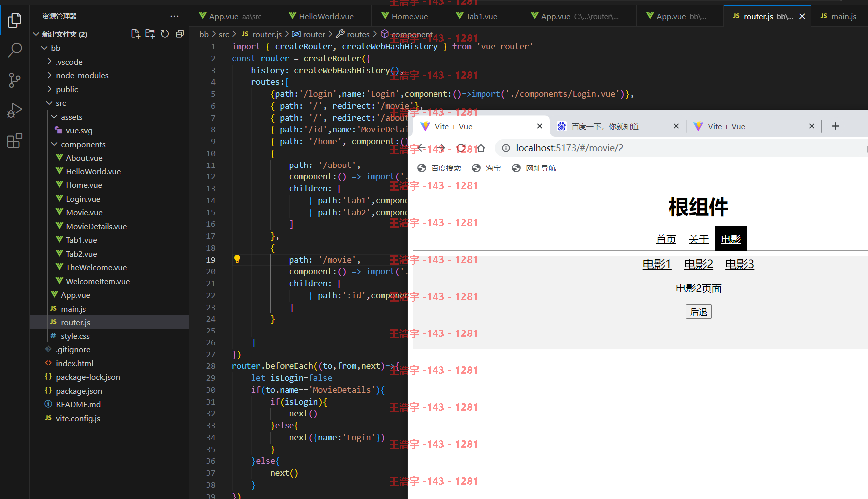Click the routes breadcrumb segment

[x=358, y=34]
